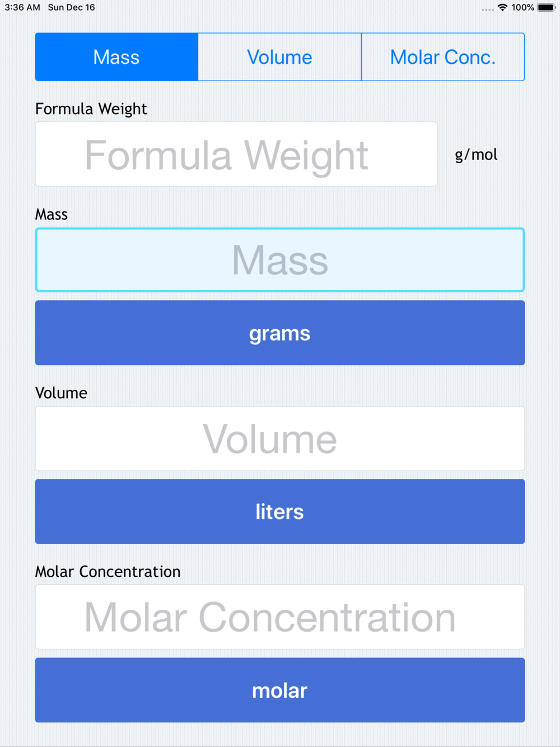The image size is (560, 747).
Task: Switch to the Mass tab
Action: click(116, 57)
